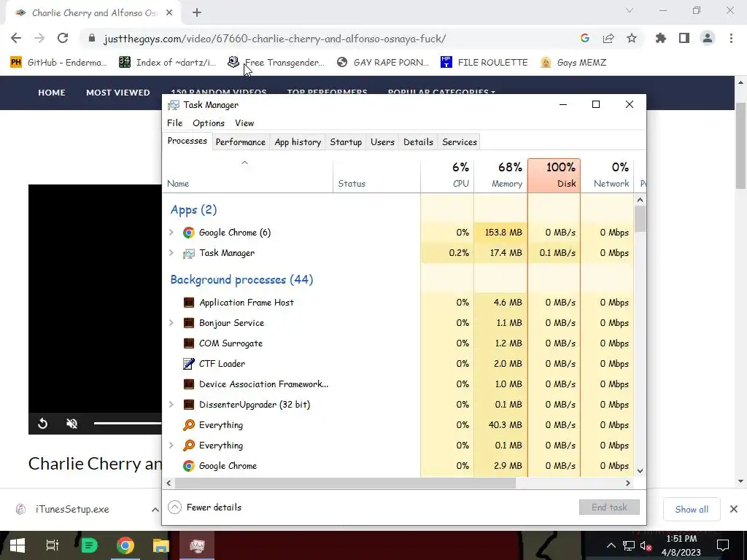
Task: Switch to the Users tab
Action: pyautogui.click(x=382, y=142)
